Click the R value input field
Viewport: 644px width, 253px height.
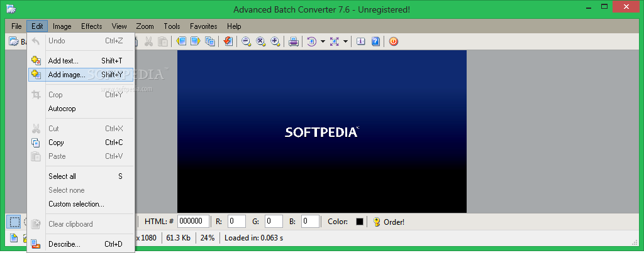pos(236,222)
